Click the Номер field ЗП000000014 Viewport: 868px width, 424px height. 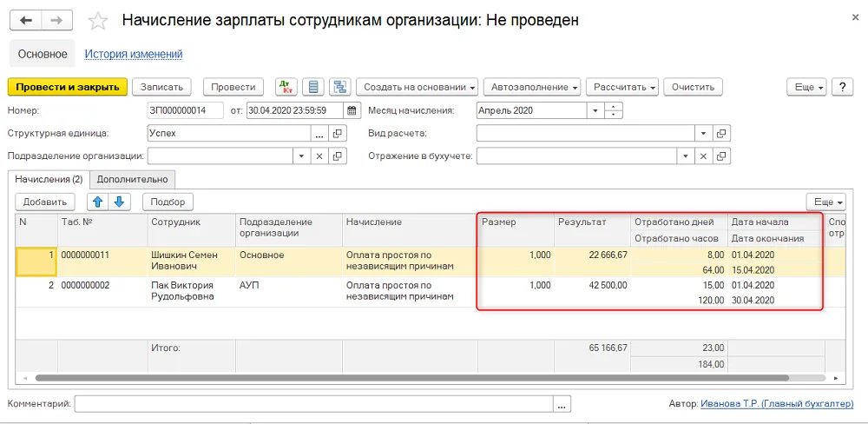pyautogui.click(x=186, y=110)
